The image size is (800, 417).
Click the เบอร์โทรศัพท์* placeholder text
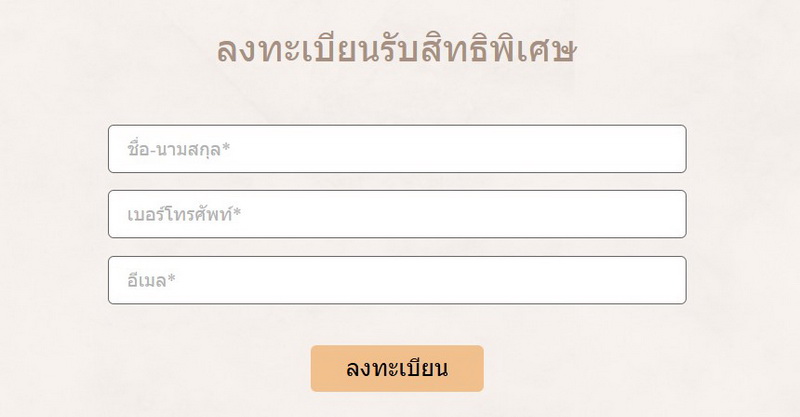tap(184, 214)
